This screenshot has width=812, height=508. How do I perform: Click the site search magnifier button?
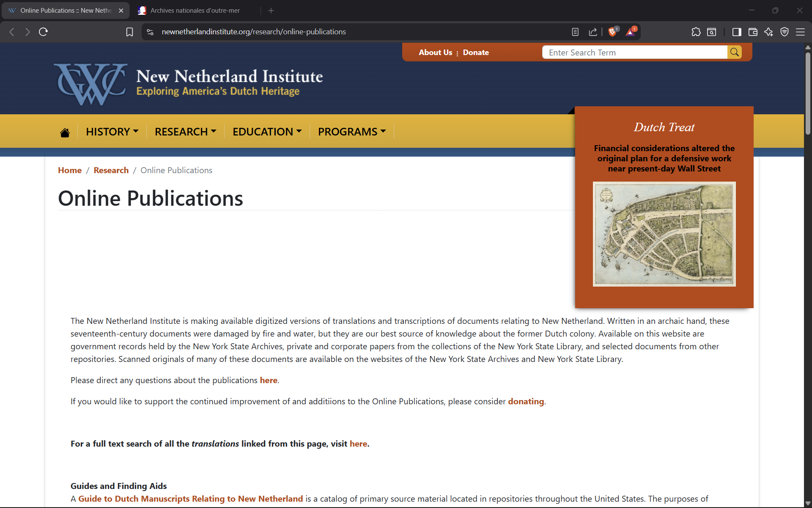coord(735,52)
